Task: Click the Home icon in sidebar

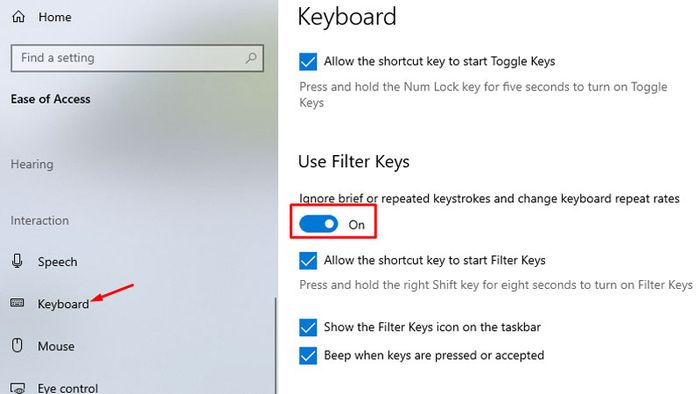Action: tap(18, 17)
